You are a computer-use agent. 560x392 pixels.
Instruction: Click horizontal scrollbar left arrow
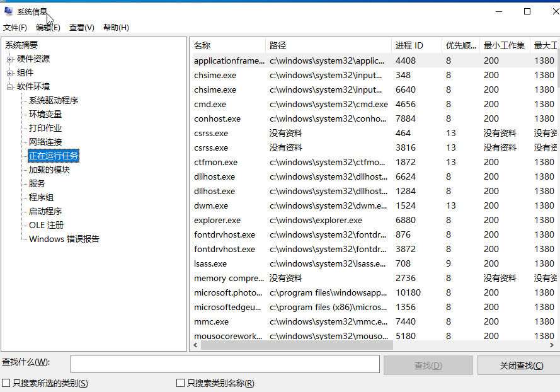pos(195,345)
